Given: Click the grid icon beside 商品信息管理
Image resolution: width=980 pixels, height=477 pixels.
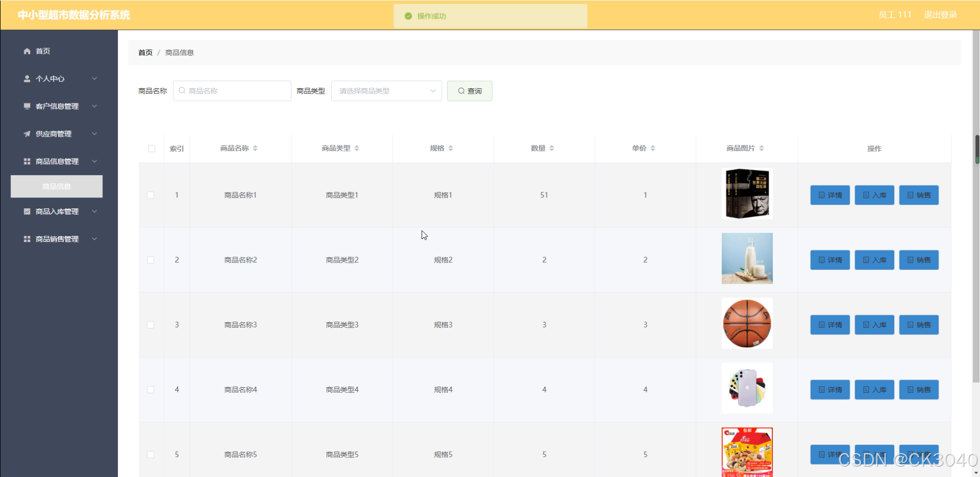Looking at the screenshot, I should pos(27,162).
